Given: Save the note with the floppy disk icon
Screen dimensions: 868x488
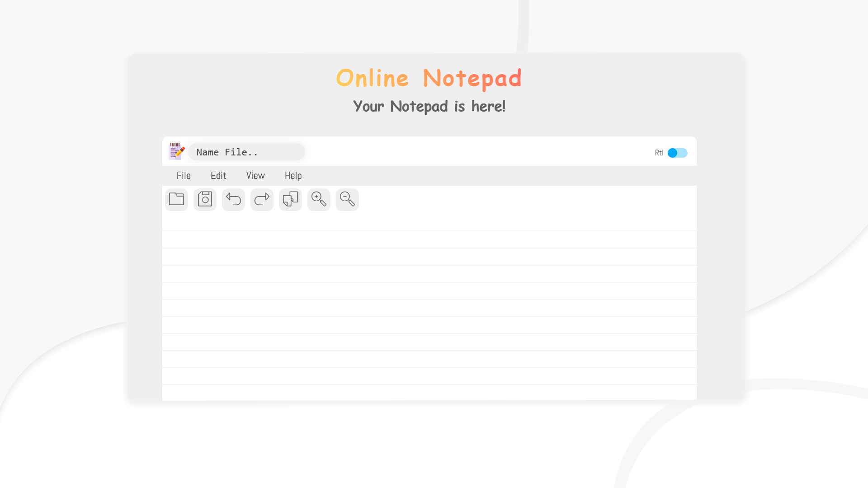Looking at the screenshot, I should (205, 199).
